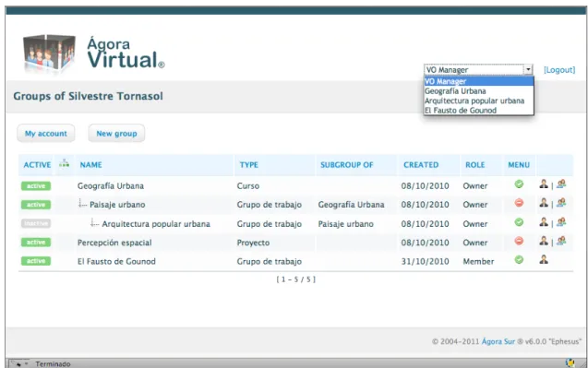Click El Fausto de Gounod name in table
Viewport: 588px width, 368px height.
(x=116, y=262)
